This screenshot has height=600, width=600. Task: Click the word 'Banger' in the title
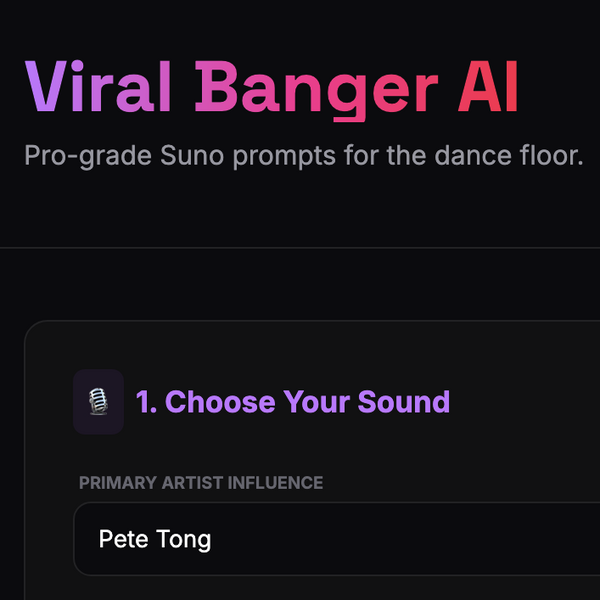click(x=316, y=88)
